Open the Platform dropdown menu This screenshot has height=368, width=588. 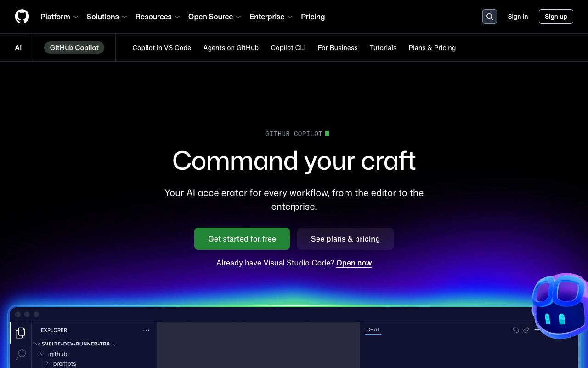pos(59,17)
